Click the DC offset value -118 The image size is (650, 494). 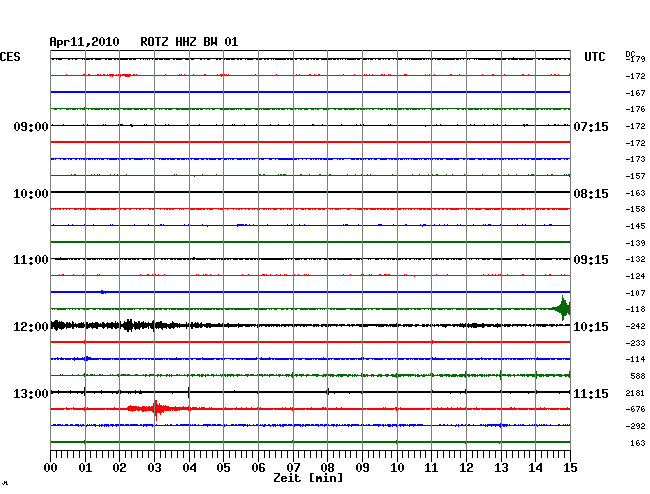click(635, 309)
